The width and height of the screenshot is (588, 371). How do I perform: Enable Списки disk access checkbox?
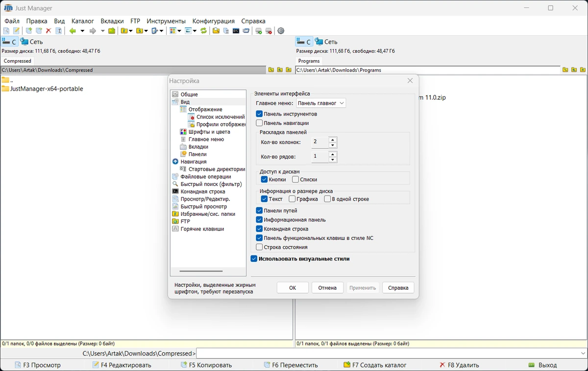click(x=295, y=180)
